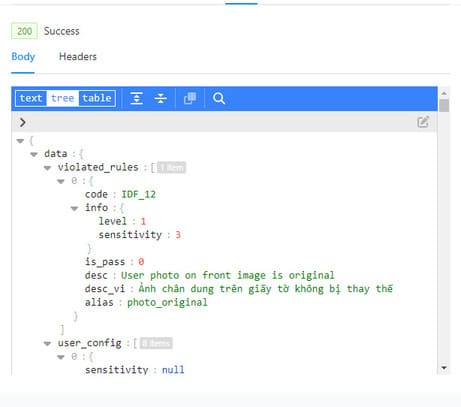Switch JSON view to table mode
The width and height of the screenshot is (461, 407).
click(x=97, y=98)
